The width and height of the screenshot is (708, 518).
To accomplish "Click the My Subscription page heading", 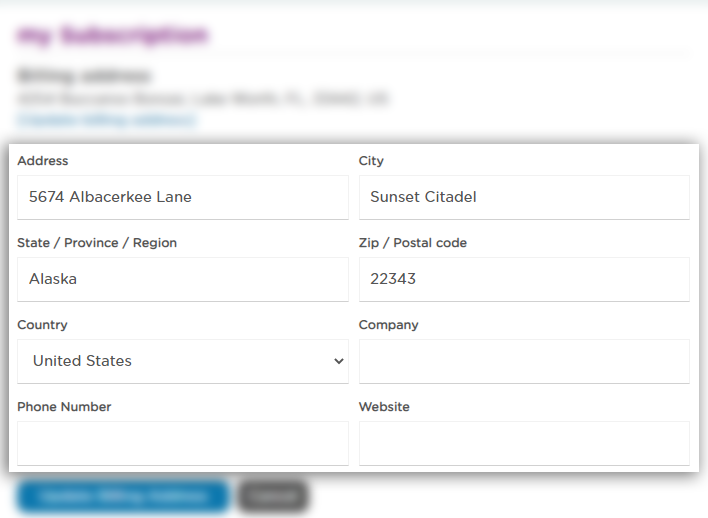I will (112, 36).
